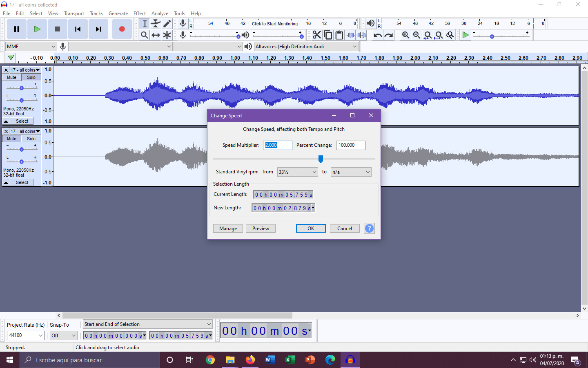Mute the first '17 - all coins' track
Image resolution: width=588 pixels, height=368 pixels.
click(11, 77)
